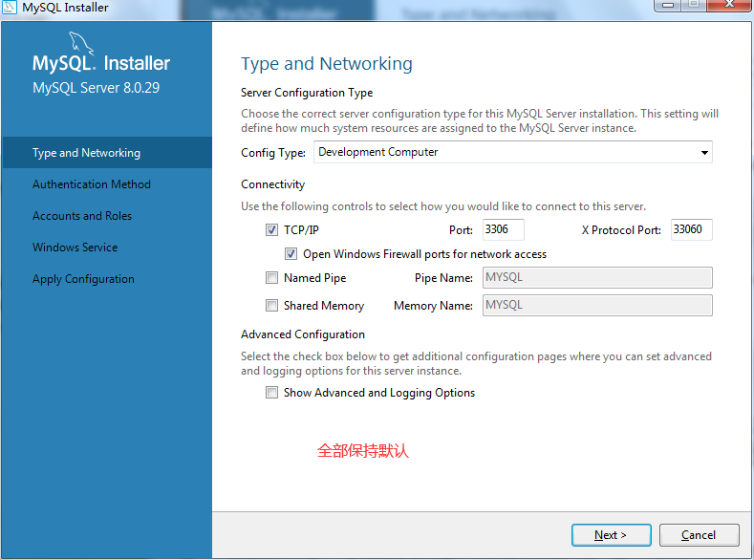Click the Pipe Name label
This screenshot has width=754, height=560.
(x=443, y=278)
